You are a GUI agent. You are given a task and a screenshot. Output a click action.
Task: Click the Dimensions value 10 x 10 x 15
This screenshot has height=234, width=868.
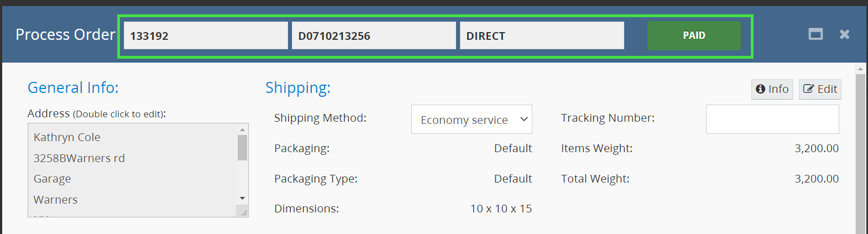pos(501,209)
